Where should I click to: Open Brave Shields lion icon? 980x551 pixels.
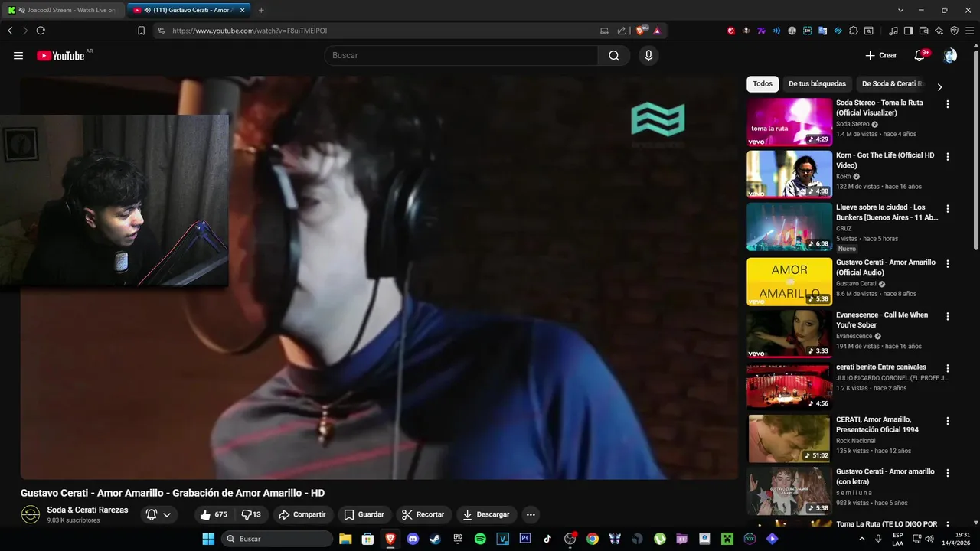(642, 31)
